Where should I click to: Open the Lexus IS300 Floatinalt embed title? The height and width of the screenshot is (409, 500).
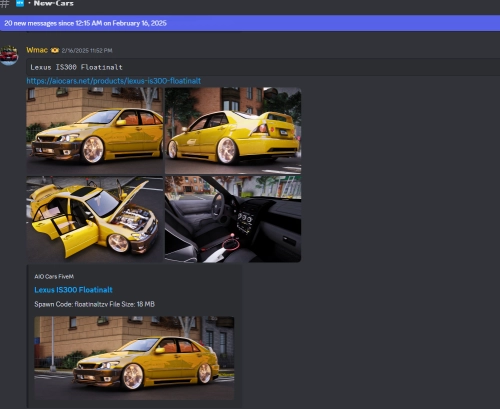click(x=73, y=290)
